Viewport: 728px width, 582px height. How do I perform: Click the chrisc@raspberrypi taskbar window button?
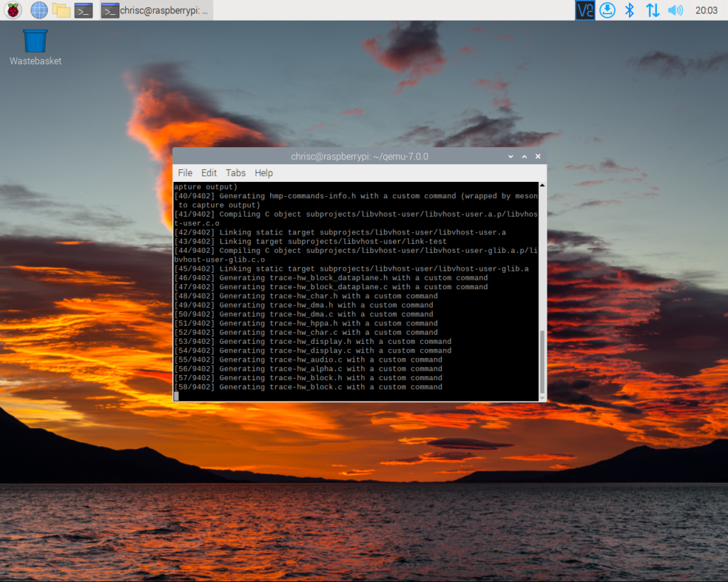(155, 10)
